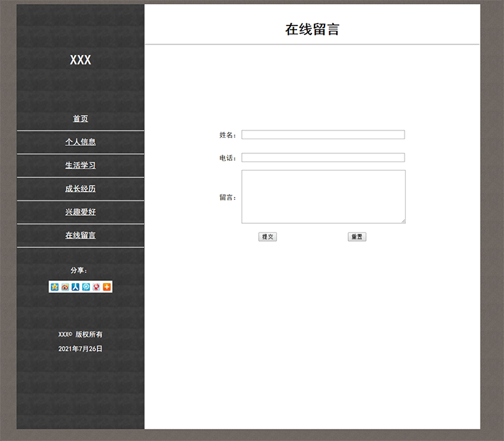Image resolution: width=504 pixels, height=441 pixels.
Task: Share to Renren icon
Action: click(x=75, y=286)
